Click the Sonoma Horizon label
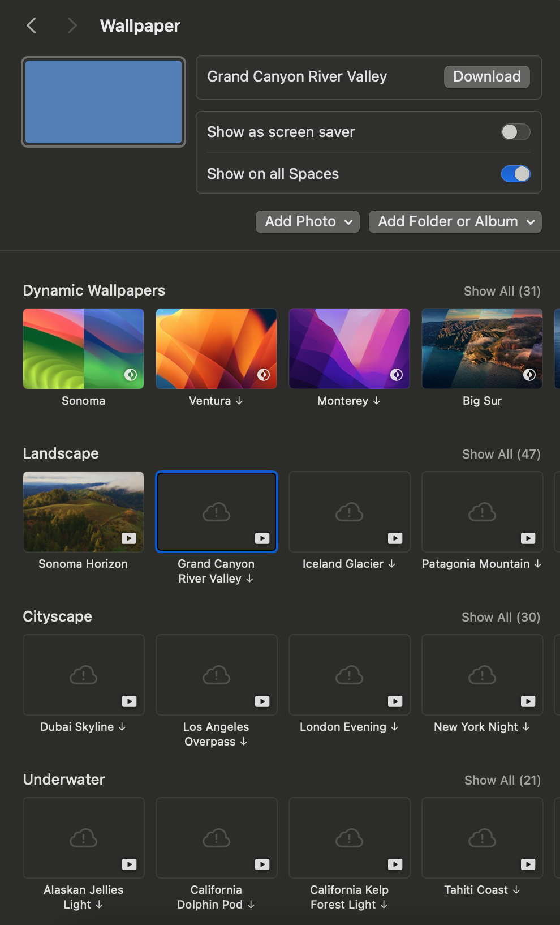Image resolution: width=560 pixels, height=925 pixels. (x=83, y=564)
